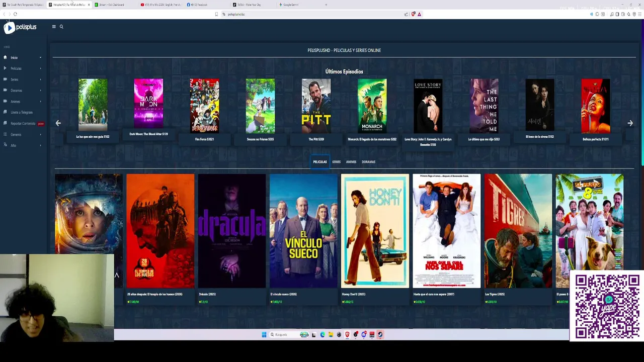Switch to the Google Gemini browser tab
The width and height of the screenshot is (644, 362).
click(x=300, y=5)
